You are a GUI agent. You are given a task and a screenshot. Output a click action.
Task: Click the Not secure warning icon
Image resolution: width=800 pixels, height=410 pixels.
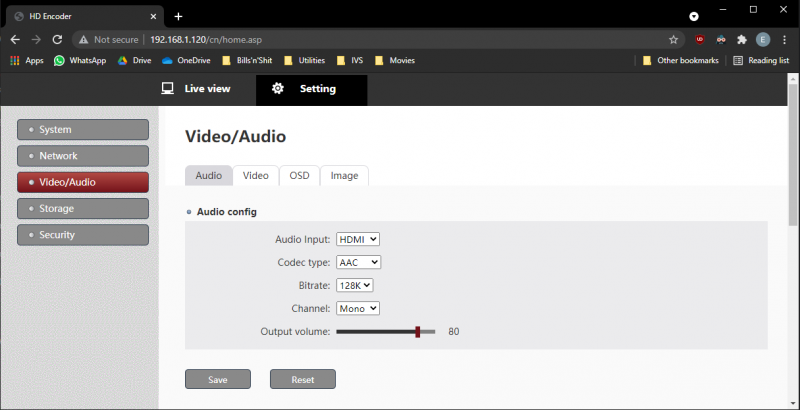point(84,40)
